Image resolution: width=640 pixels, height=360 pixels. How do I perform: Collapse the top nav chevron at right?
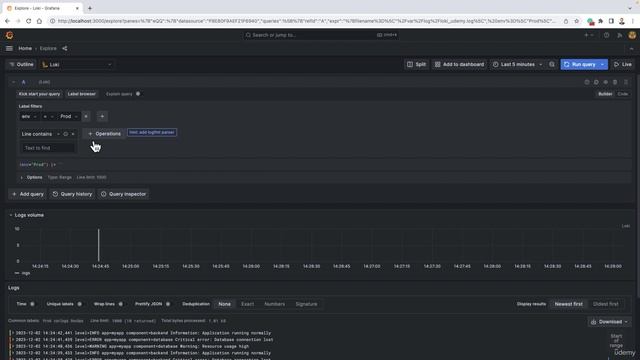coord(631,48)
